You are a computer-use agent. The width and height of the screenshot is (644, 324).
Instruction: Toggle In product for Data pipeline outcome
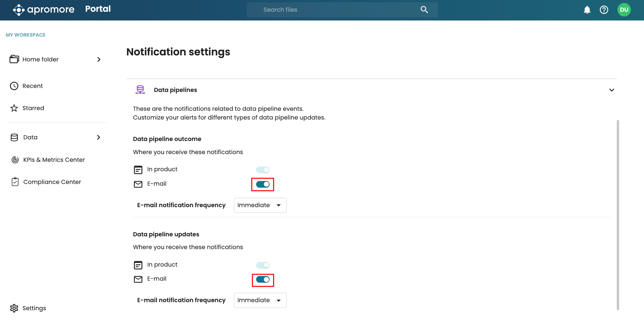[263, 170]
